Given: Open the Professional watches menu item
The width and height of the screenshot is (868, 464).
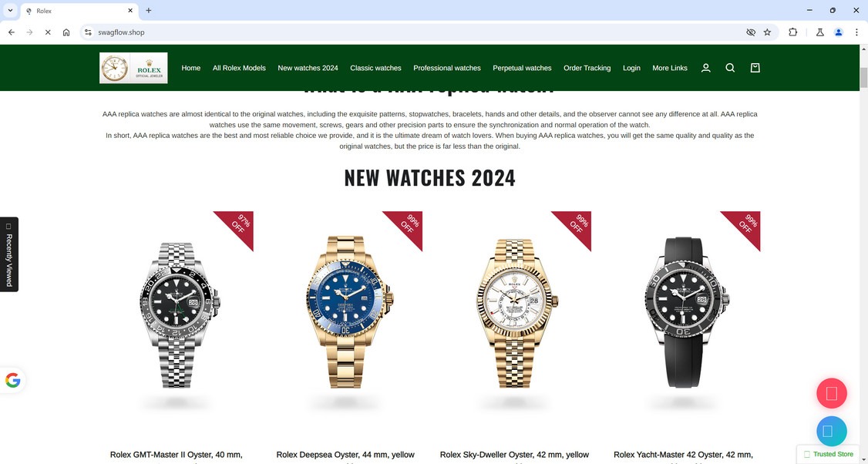Looking at the screenshot, I should 447,68.
